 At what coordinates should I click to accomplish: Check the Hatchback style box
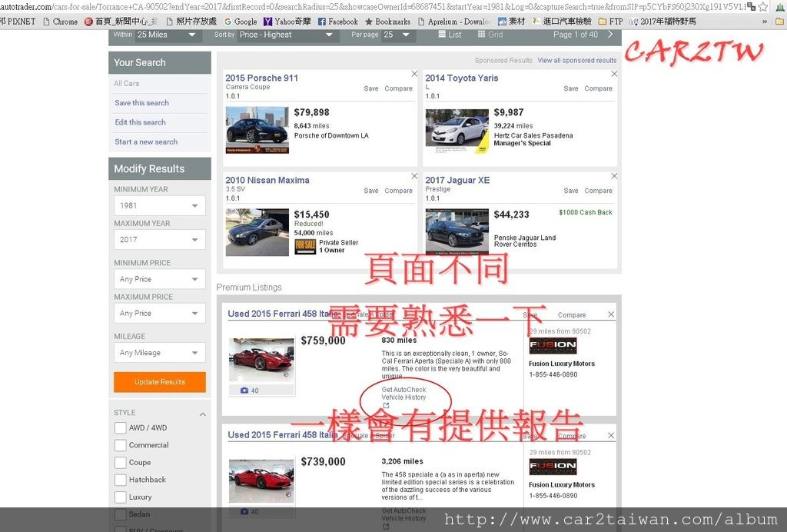pos(120,480)
